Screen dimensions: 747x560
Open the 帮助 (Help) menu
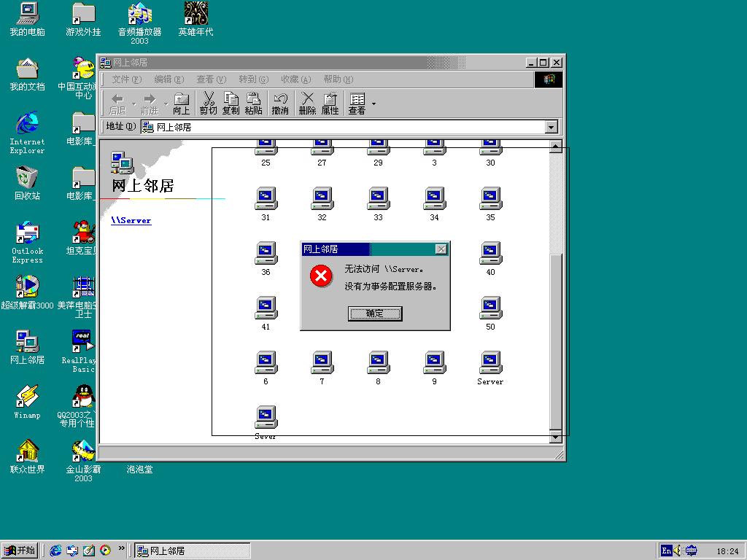tap(338, 79)
